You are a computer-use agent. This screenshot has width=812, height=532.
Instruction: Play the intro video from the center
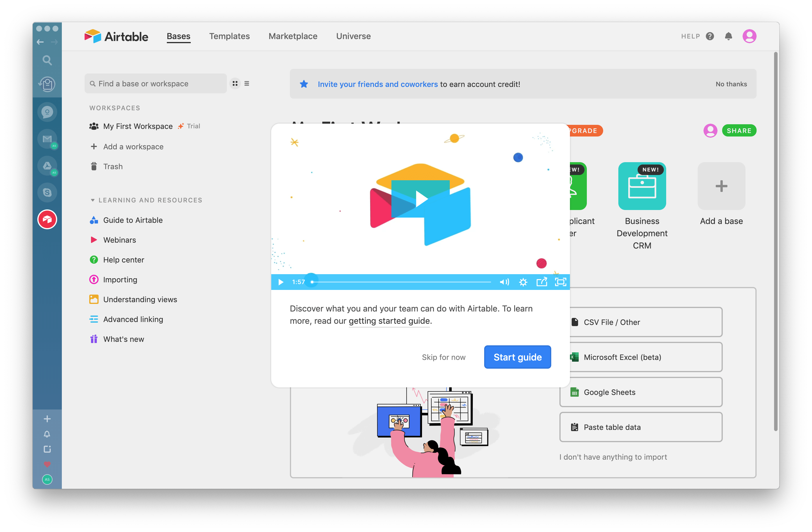pyautogui.click(x=421, y=199)
